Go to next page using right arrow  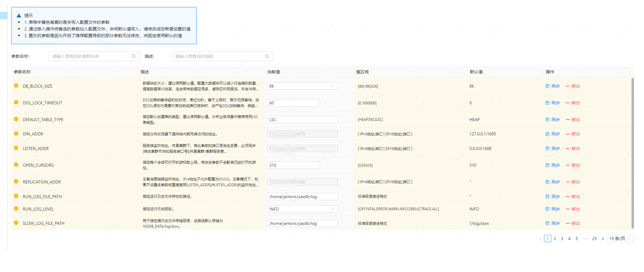pos(602,239)
